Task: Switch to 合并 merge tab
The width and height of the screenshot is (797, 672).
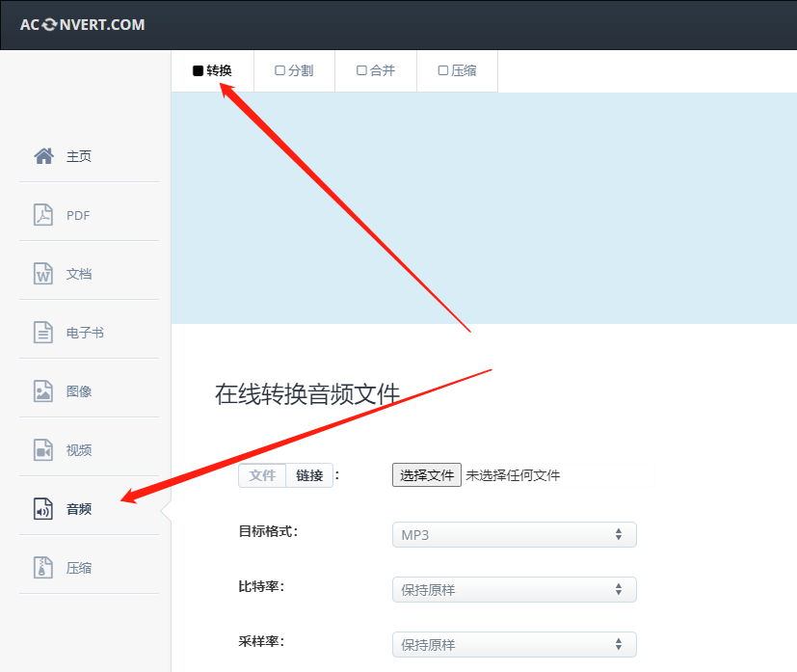Action: [376, 70]
